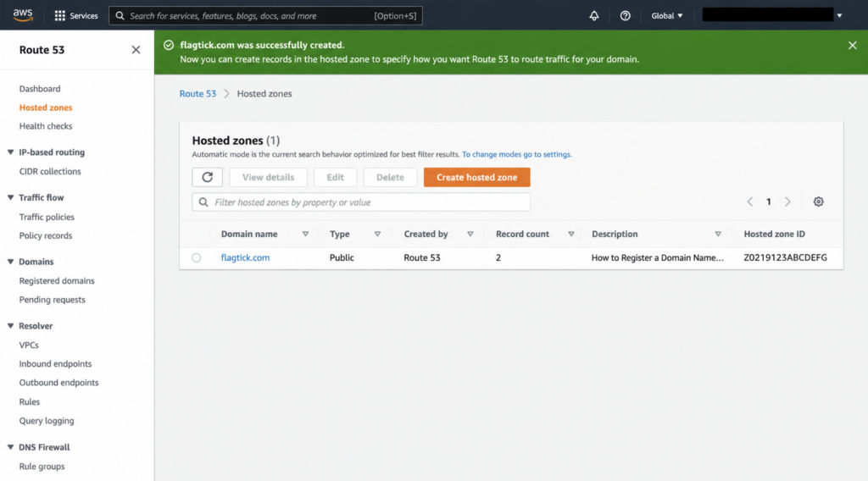
Task: Close the Route 53 navigation panel
Action: [x=136, y=50]
